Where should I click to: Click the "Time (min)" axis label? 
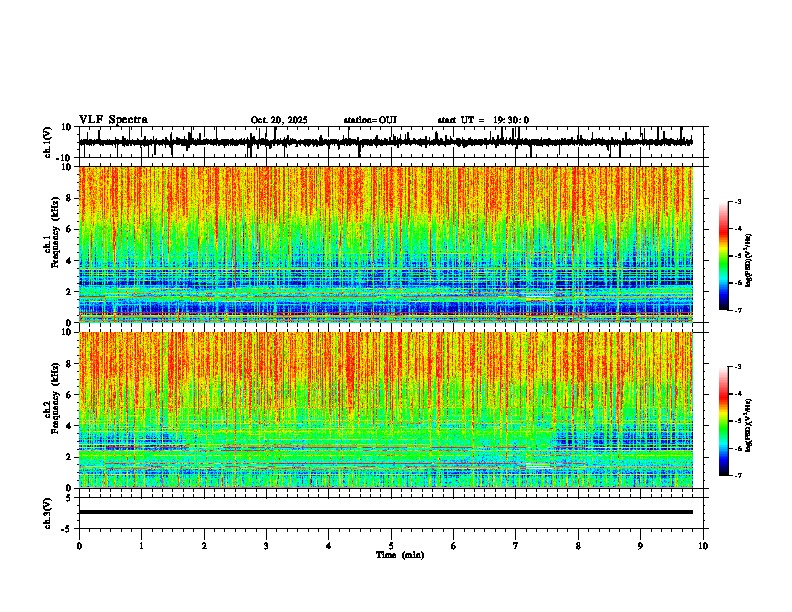(400, 555)
